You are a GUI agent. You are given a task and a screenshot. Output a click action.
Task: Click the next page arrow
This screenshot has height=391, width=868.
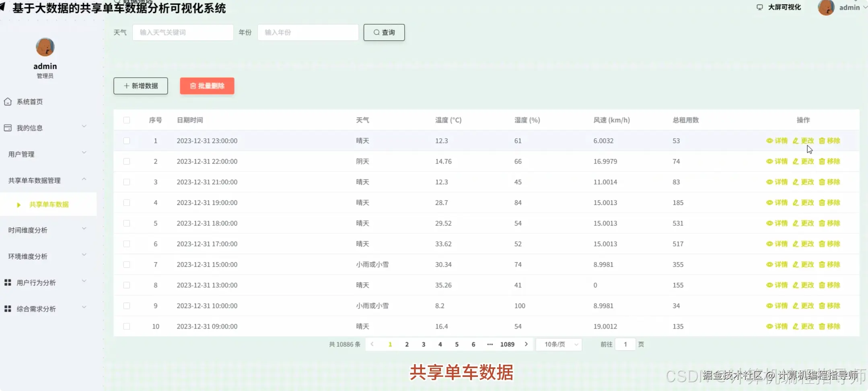526,344
